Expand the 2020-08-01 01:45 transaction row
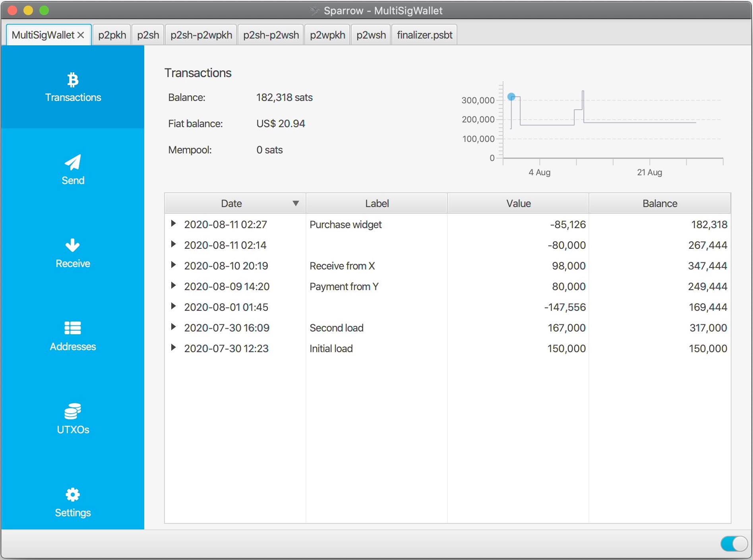Screen dimensions: 753x560 [x=173, y=306]
